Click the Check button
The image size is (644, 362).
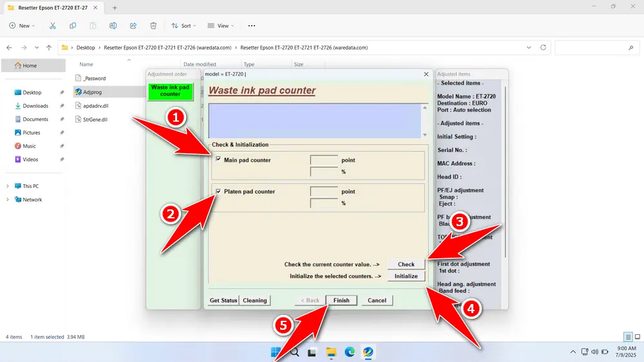406,264
